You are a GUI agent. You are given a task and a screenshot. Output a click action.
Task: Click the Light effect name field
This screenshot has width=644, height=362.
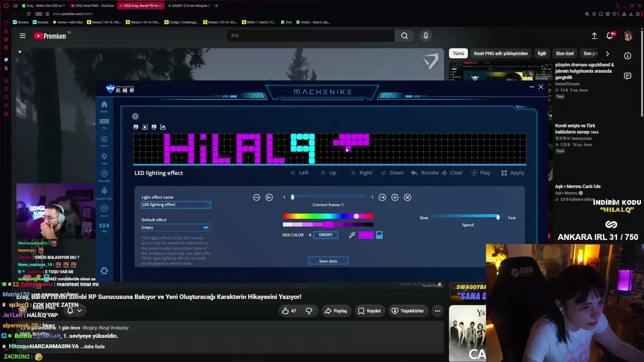click(176, 205)
